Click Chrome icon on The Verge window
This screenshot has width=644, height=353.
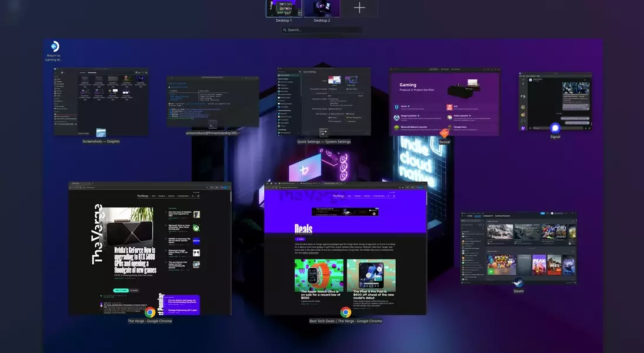[x=150, y=312]
